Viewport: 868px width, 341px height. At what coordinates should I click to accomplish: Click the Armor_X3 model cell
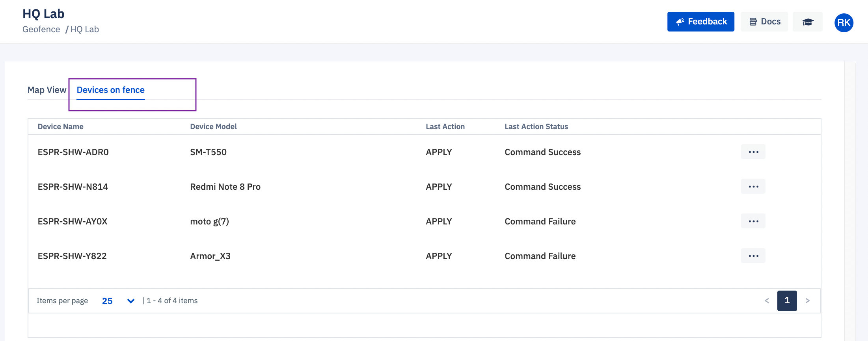coord(210,256)
